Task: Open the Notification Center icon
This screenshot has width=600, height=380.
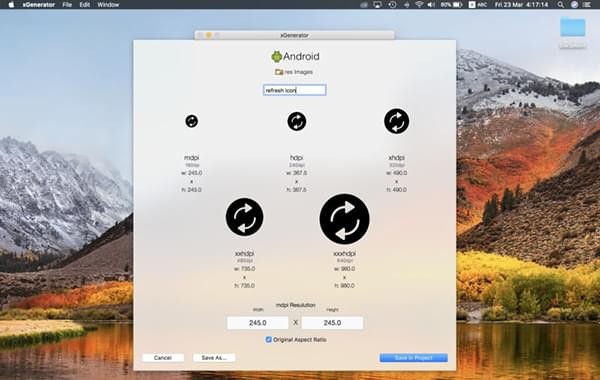Action: point(587,5)
